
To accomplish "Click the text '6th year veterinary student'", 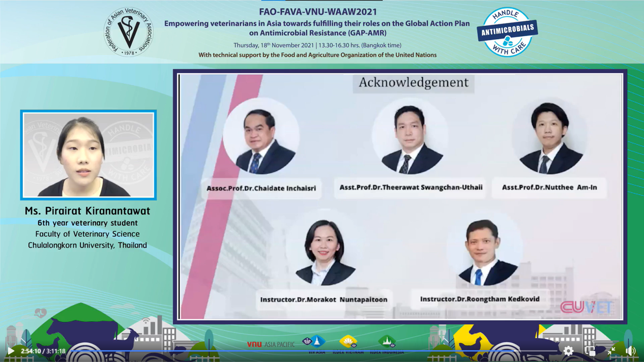I will [x=87, y=223].
